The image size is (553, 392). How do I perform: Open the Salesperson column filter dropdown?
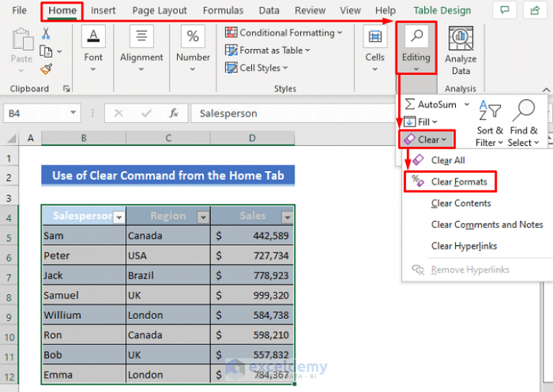pyautogui.click(x=120, y=217)
